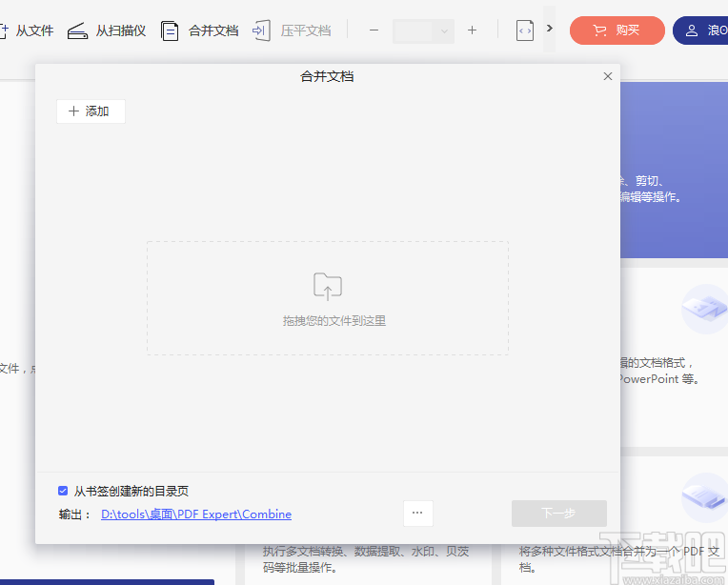Click the upload folder icon in the drop area

(328, 286)
